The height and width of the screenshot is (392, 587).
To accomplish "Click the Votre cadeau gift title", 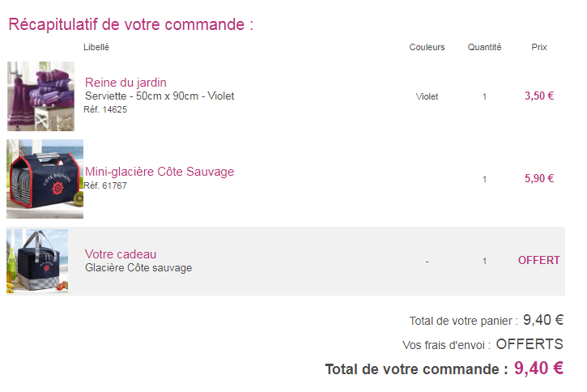I will pos(121,254).
